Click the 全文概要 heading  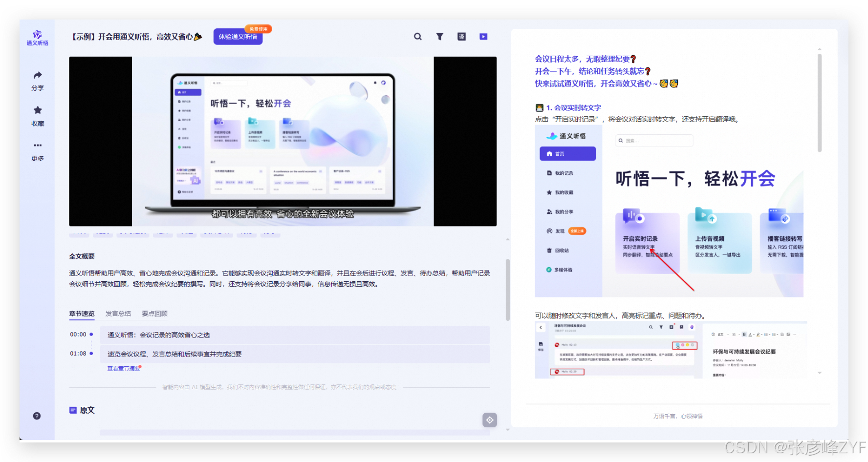(x=82, y=256)
